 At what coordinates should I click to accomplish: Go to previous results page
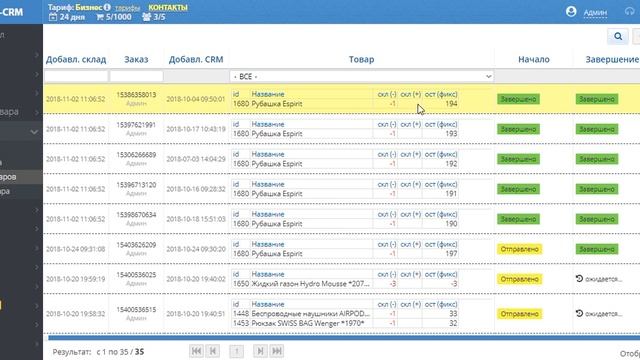click(x=213, y=351)
